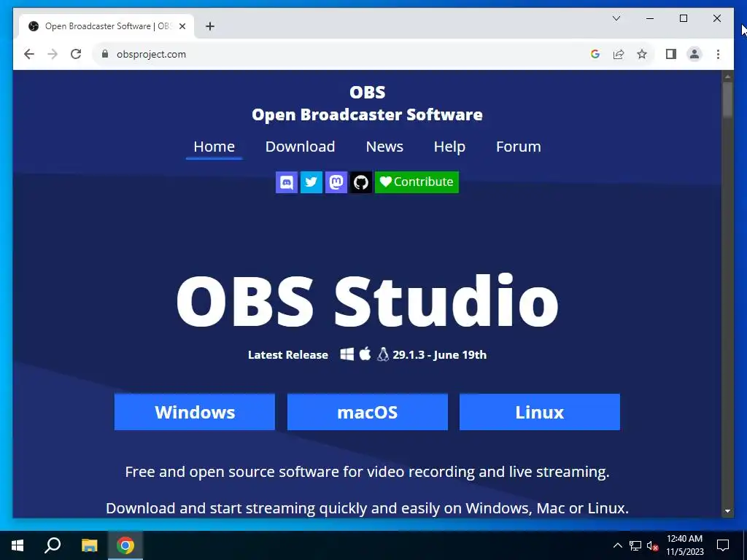The height and width of the screenshot is (560, 747).
Task: Click the browser forward arrow
Action: point(53,54)
